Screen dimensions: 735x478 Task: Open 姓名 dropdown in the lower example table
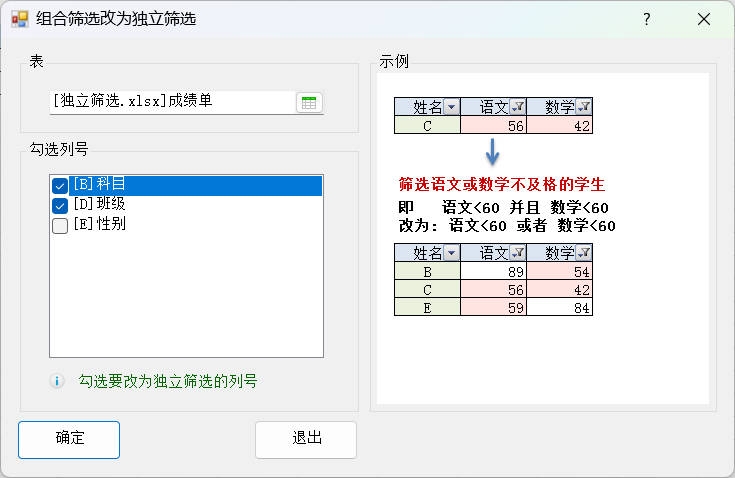[451, 253]
